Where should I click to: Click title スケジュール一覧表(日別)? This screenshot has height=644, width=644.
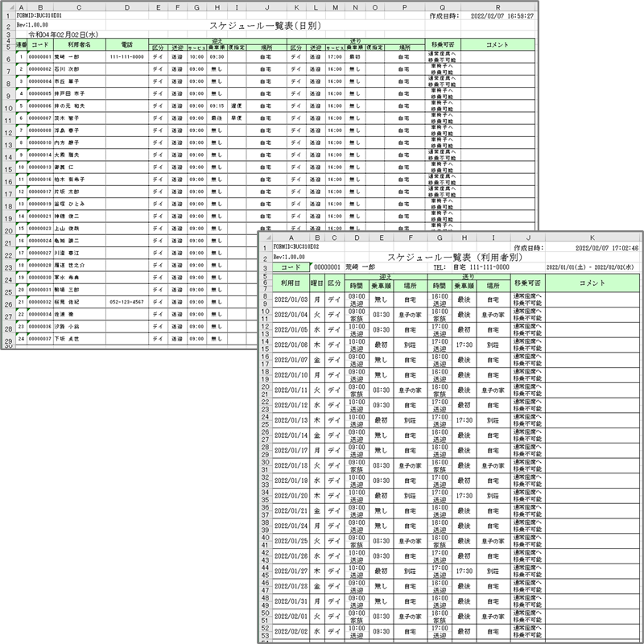click(x=266, y=26)
